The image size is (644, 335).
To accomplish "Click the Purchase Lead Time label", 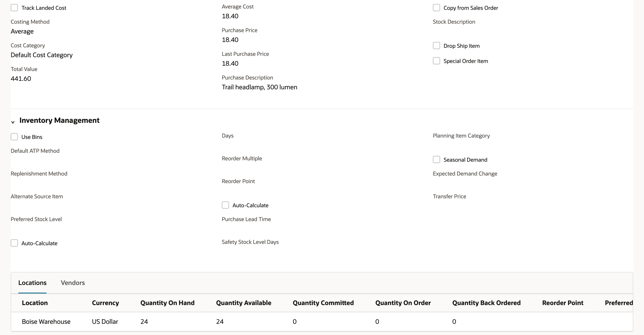I will (246, 219).
